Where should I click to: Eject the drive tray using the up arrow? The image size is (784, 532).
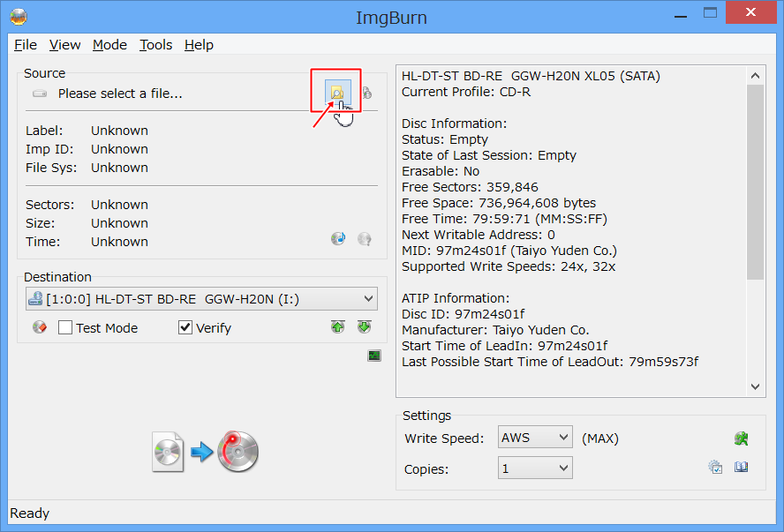(x=338, y=326)
